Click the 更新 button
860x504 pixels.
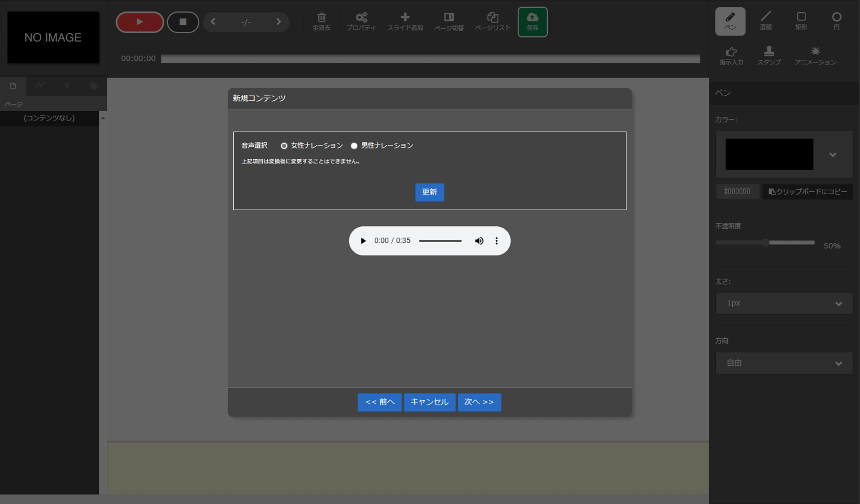[430, 192]
